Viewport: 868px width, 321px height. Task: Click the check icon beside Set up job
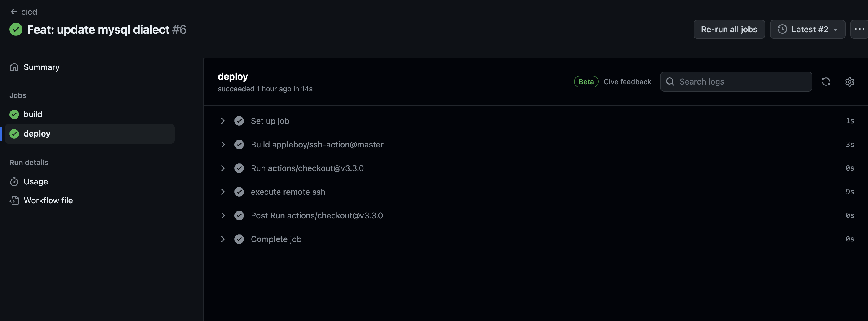click(x=239, y=121)
